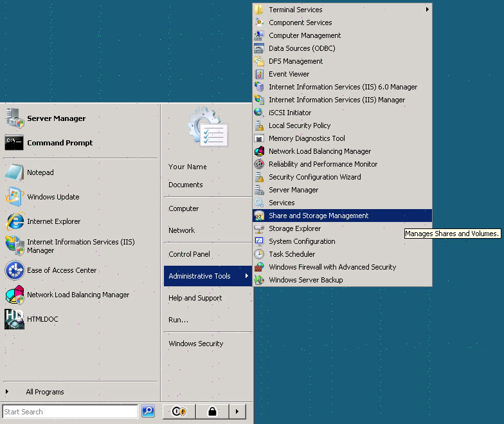The height and width of the screenshot is (424, 504).
Task: Open Windows Update icon
Action: [14, 197]
